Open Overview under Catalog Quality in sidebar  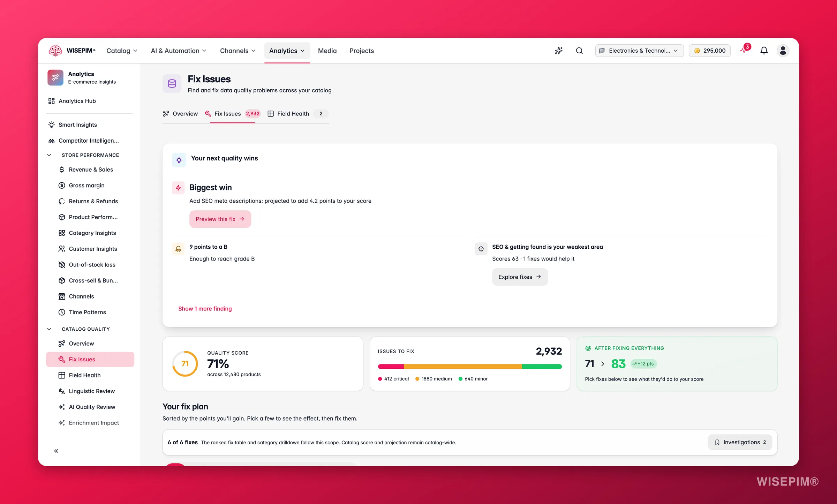(90, 344)
